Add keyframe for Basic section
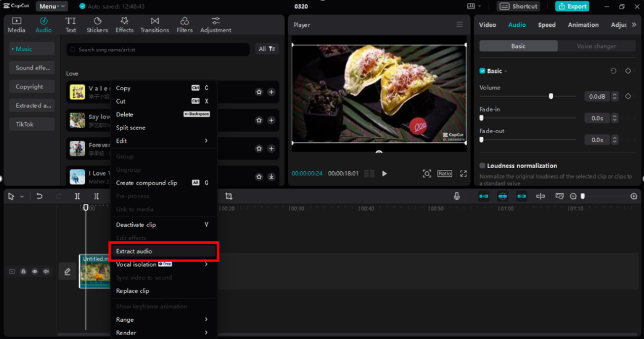644x339 pixels. tap(628, 71)
